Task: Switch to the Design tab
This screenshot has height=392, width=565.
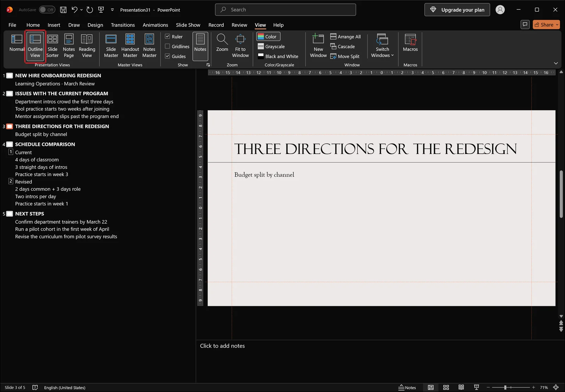Action: tap(95, 25)
